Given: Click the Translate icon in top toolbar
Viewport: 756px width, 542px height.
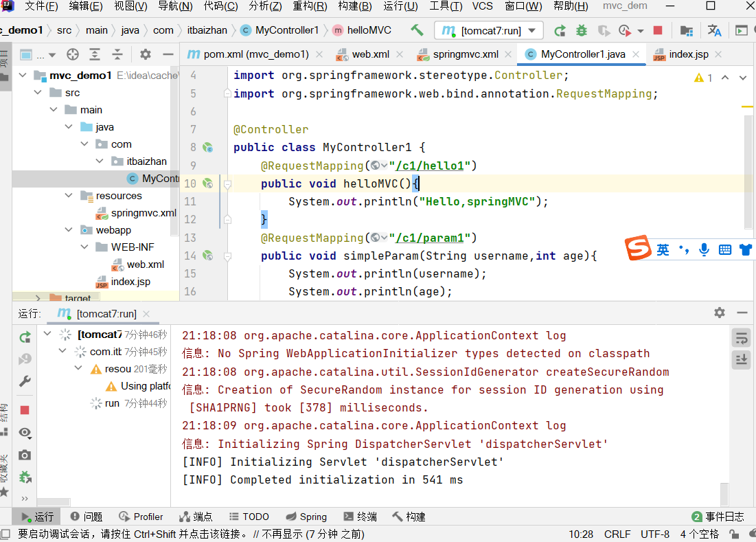Looking at the screenshot, I should click(x=714, y=31).
